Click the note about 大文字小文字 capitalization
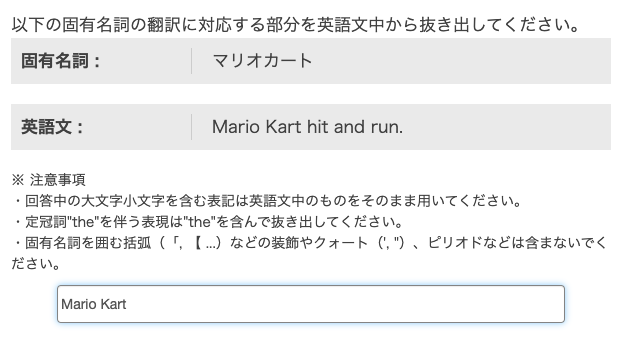The image size is (620, 360). [x=267, y=201]
